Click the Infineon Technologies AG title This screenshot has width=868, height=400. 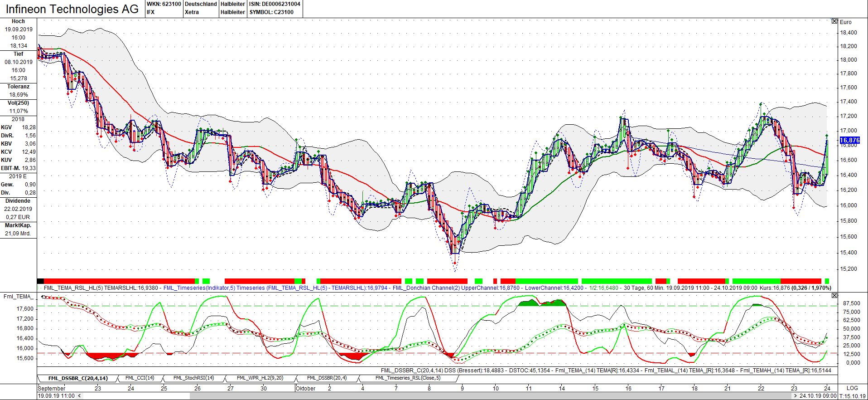click(x=72, y=9)
